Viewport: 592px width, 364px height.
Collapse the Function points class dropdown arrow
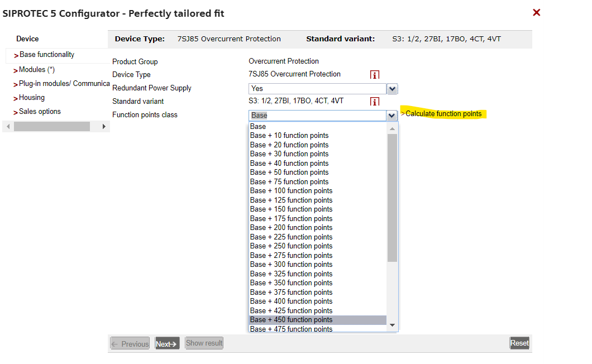392,116
